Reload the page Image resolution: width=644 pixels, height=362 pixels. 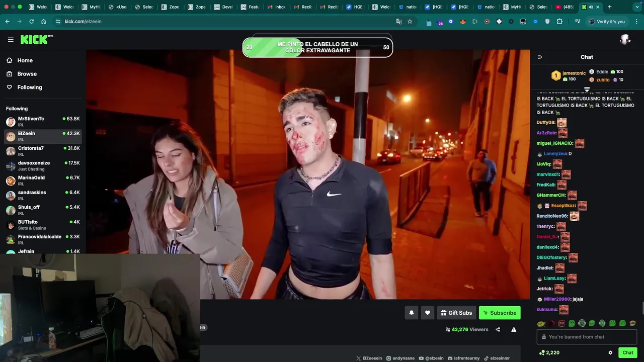pos(31,22)
